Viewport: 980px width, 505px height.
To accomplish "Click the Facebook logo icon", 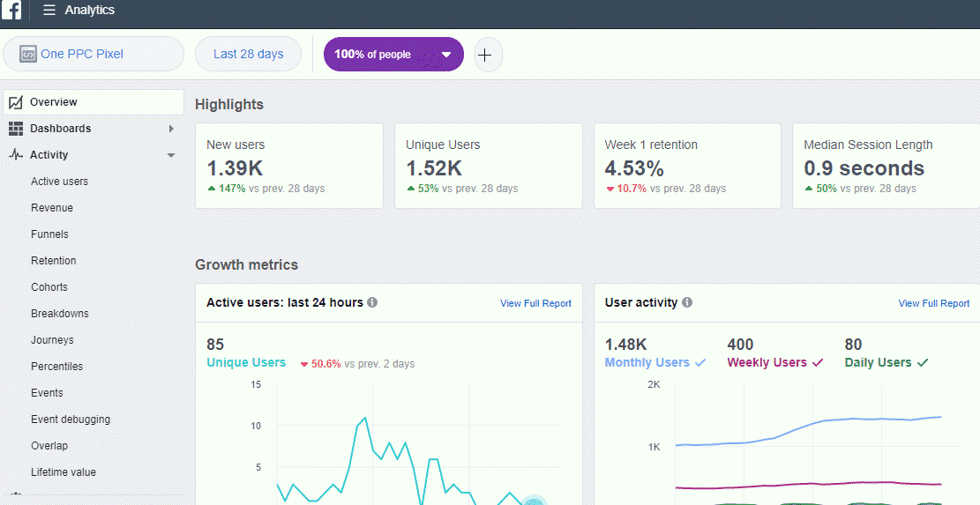I will [11, 11].
